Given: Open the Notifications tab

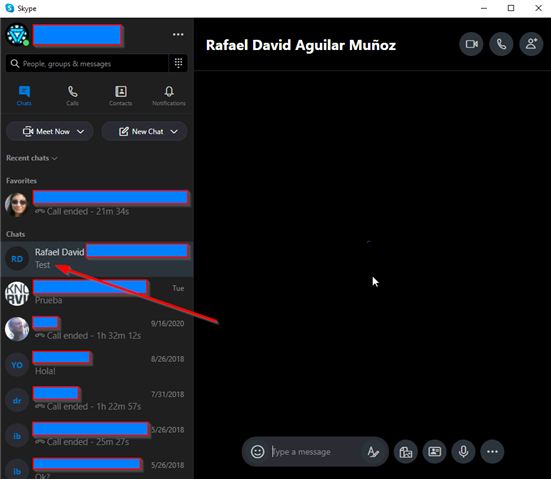Looking at the screenshot, I should point(169,96).
